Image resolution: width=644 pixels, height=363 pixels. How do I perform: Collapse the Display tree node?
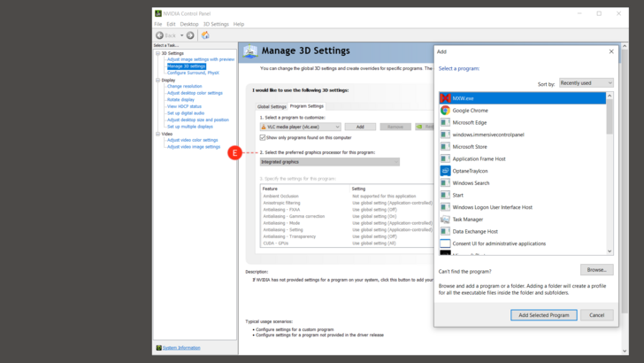(x=157, y=81)
